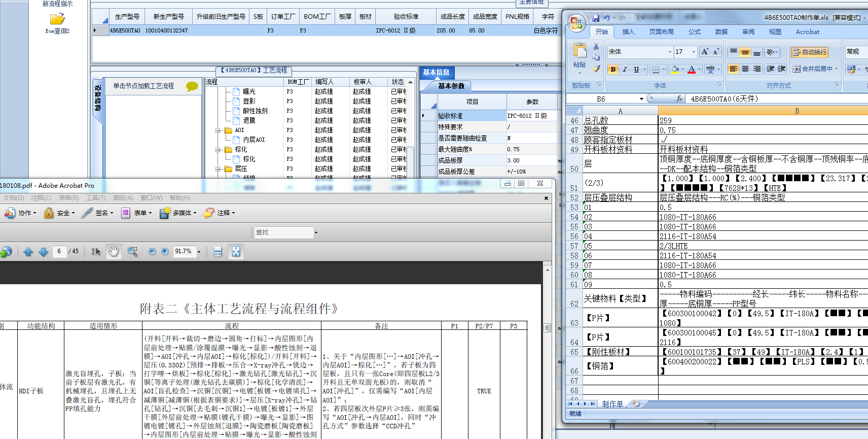Open the font size 17 dropdown

click(x=694, y=52)
